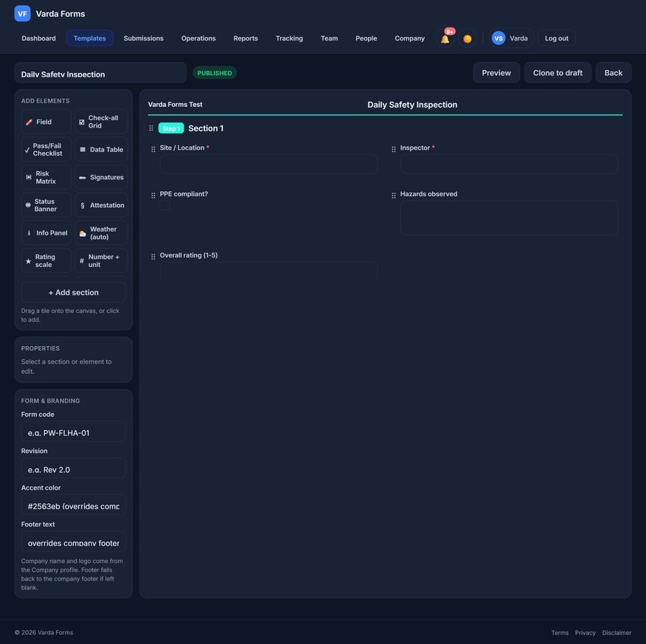Open the notifications bell icon

445,39
